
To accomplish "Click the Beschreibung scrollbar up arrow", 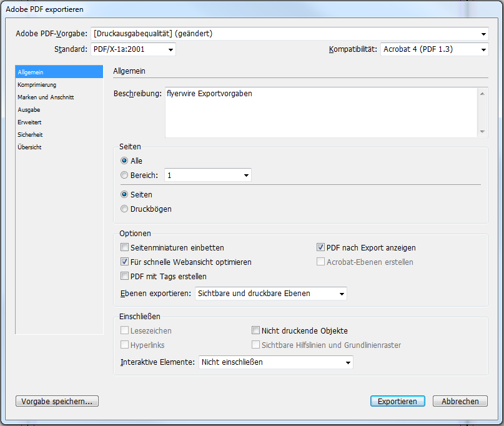I will pyautogui.click(x=482, y=94).
